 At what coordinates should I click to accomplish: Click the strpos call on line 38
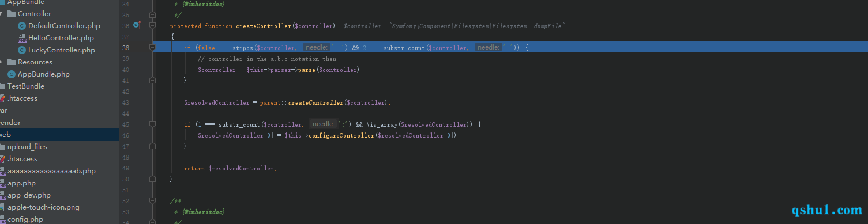[243, 48]
